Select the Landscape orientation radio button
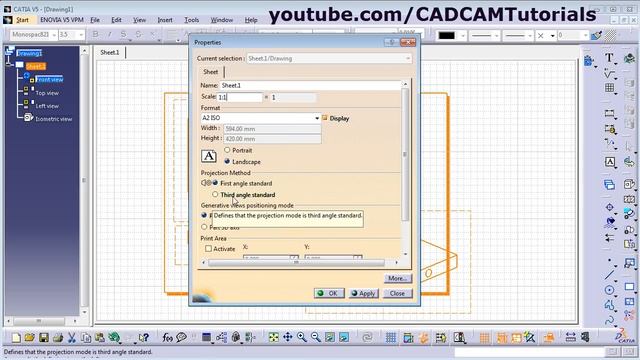Image resolution: width=640 pixels, height=360 pixels. click(227, 162)
